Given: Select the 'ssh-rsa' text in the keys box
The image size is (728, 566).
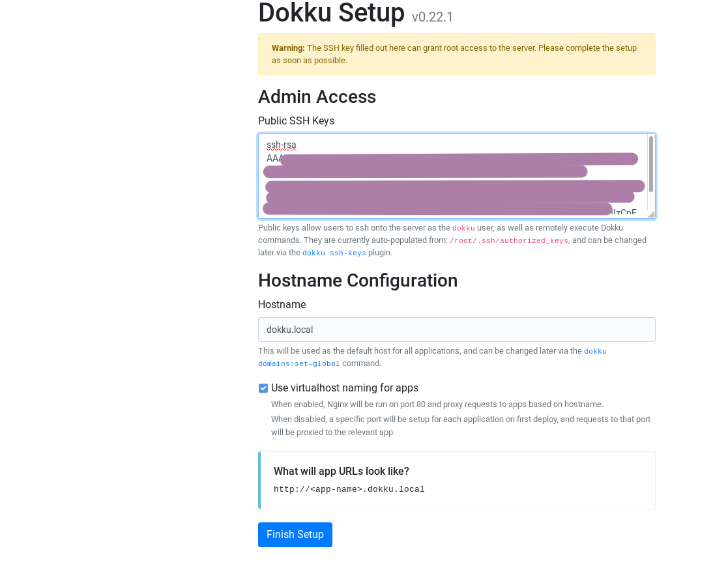Looking at the screenshot, I should (281, 145).
